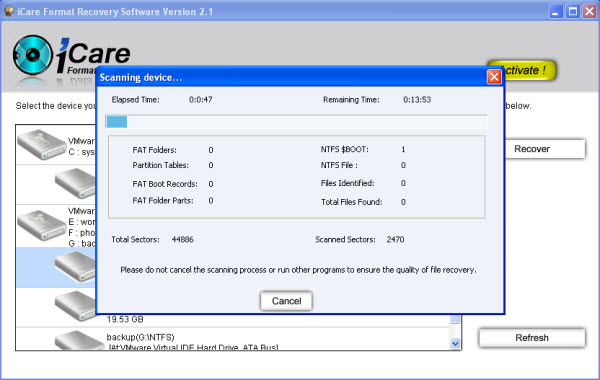Select the drive icon below the C: system drive
The image size is (600, 380).
(x=75, y=183)
